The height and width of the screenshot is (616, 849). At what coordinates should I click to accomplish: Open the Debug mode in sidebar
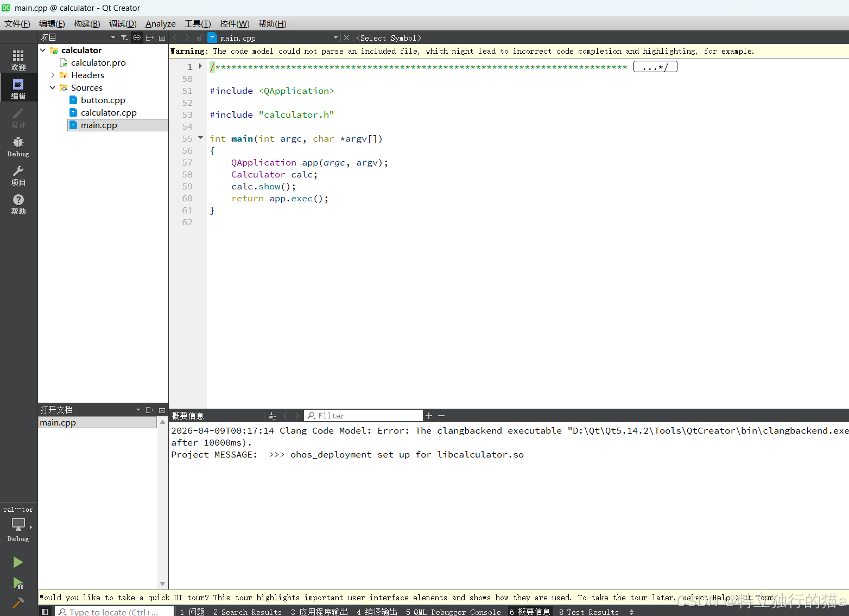18,147
